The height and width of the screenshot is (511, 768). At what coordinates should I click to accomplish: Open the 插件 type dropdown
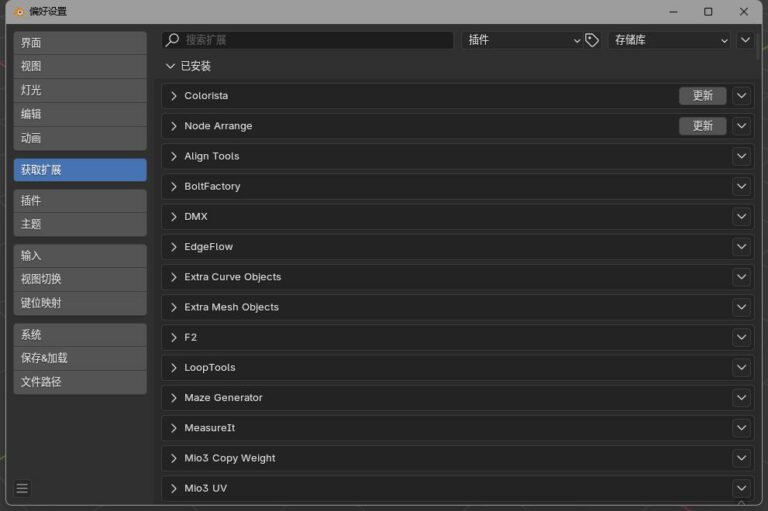tap(523, 40)
